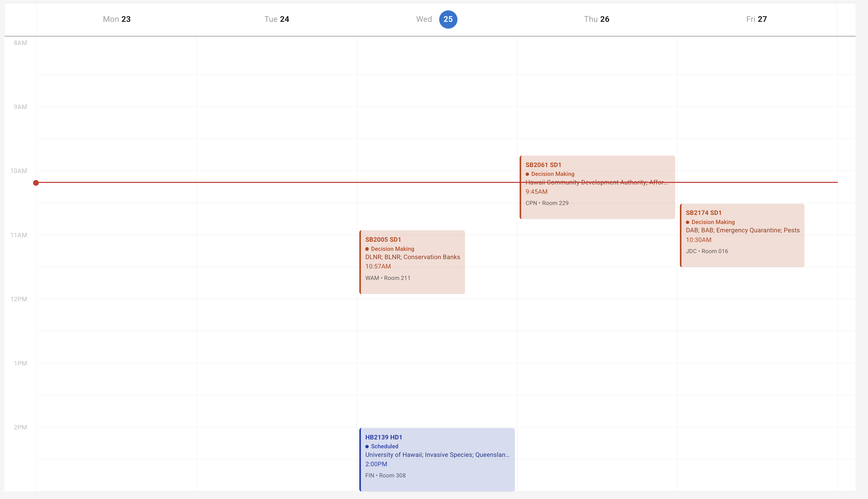
Task: Click the 2:00PM time on HB2139
Action: (376, 464)
